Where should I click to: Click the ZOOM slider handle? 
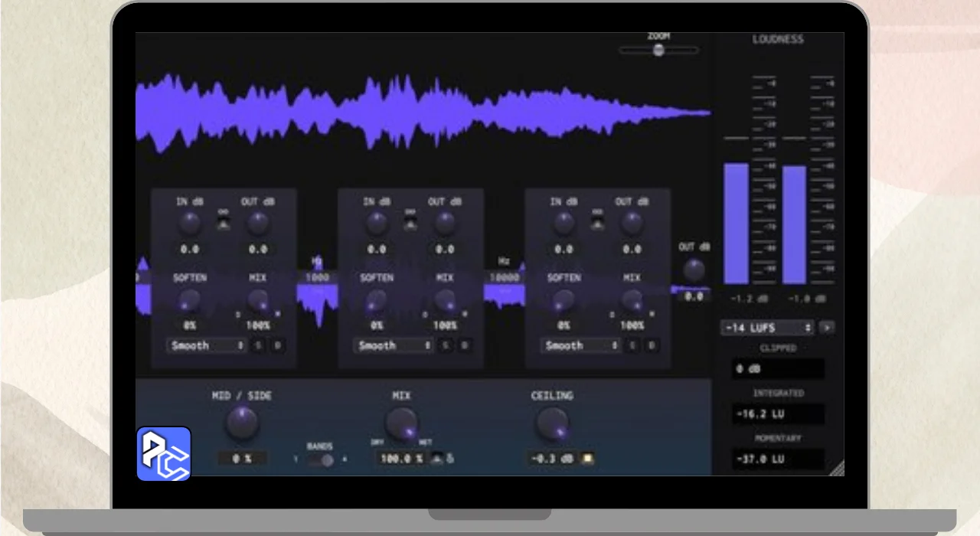pos(658,51)
